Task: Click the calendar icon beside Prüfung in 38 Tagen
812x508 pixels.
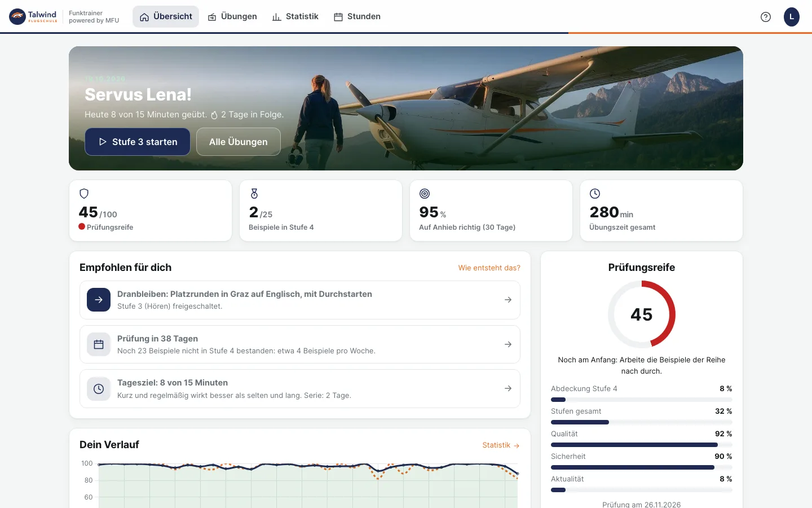Action: coord(99,344)
